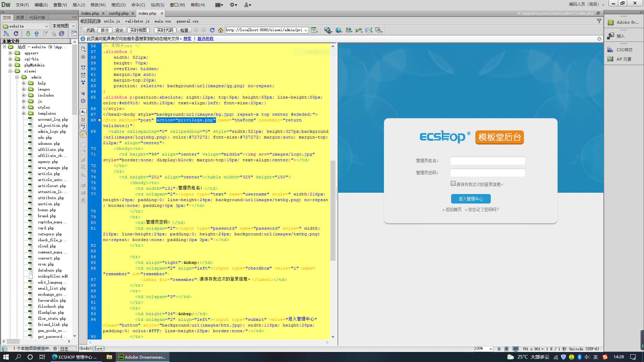Image resolution: width=644 pixels, height=362 pixels.
Task: Click the Put files blue up arrow
Action: pyautogui.click(x=37, y=34)
